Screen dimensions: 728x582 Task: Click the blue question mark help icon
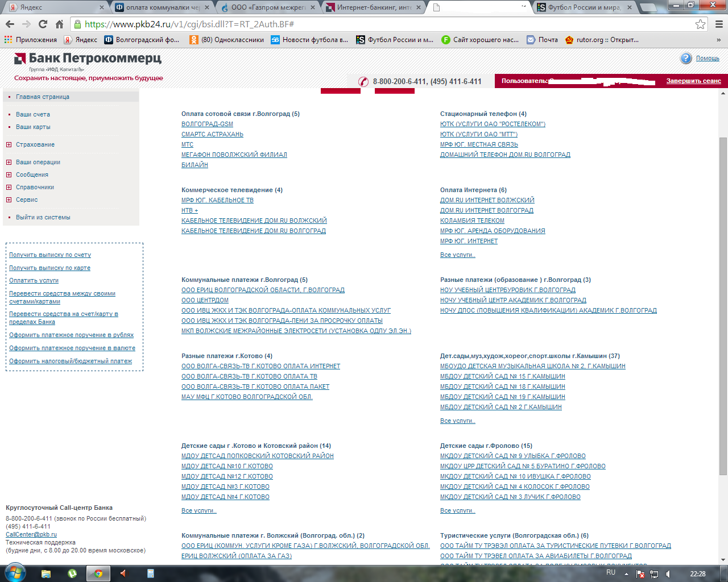(686, 58)
